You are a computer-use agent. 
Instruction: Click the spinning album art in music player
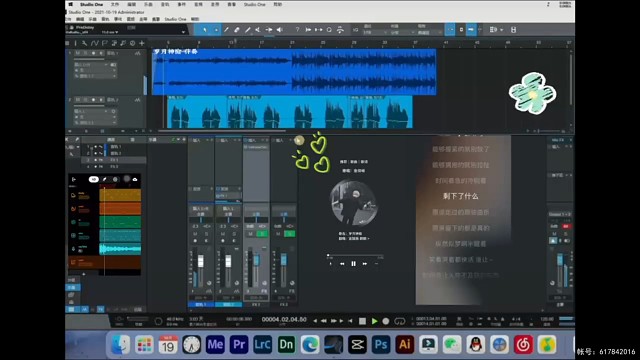(353, 203)
